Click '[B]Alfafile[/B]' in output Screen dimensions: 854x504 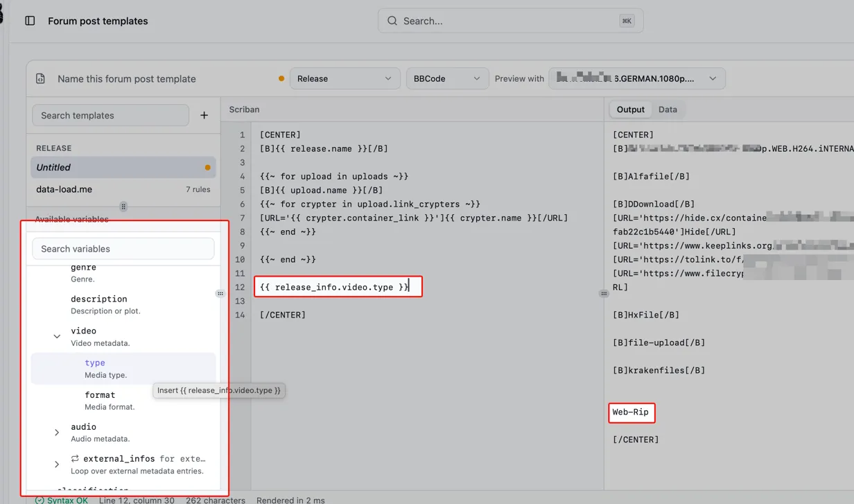tap(651, 176)
